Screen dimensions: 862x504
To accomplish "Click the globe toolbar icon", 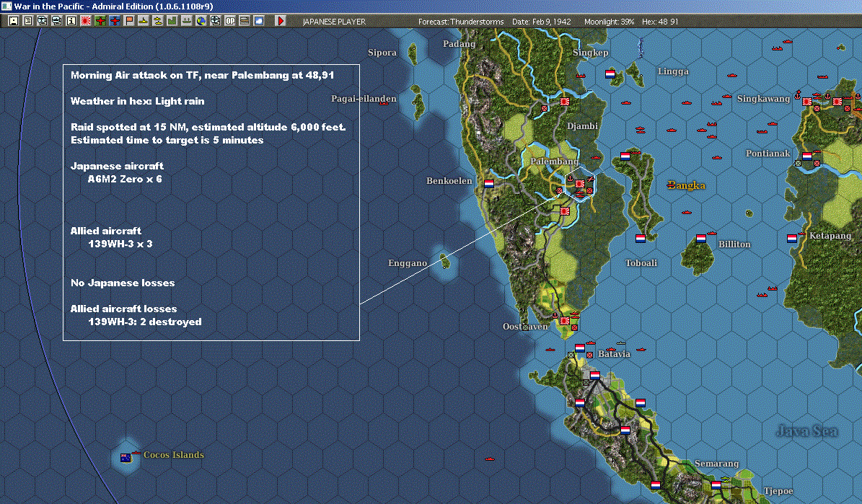I will pos(201,21).
